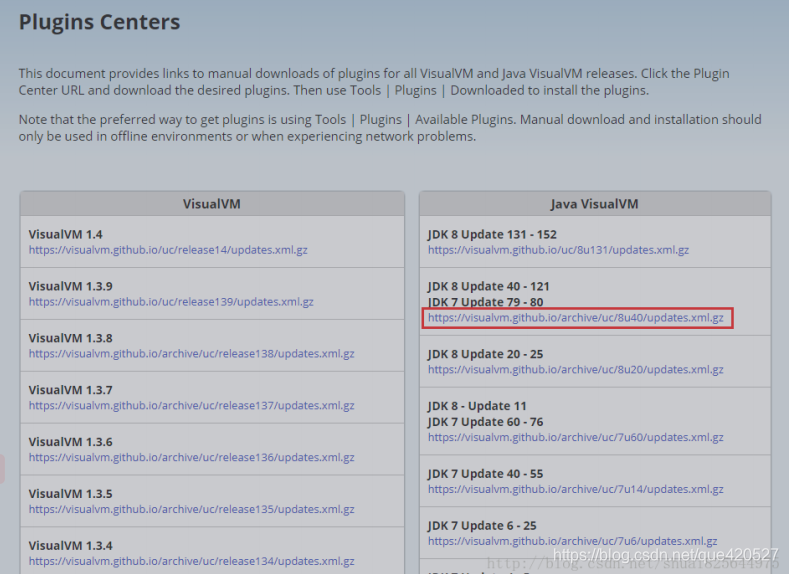
Task: Click the 'VisualVM 1.3.6' title text
Action: click(x=70, y=442)
